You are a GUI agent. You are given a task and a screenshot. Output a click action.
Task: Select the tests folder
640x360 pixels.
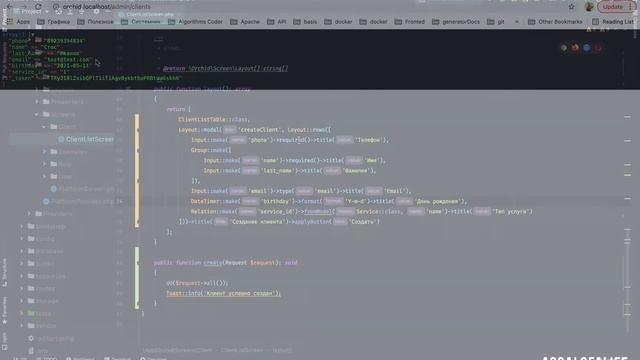[x=39, y=313]
